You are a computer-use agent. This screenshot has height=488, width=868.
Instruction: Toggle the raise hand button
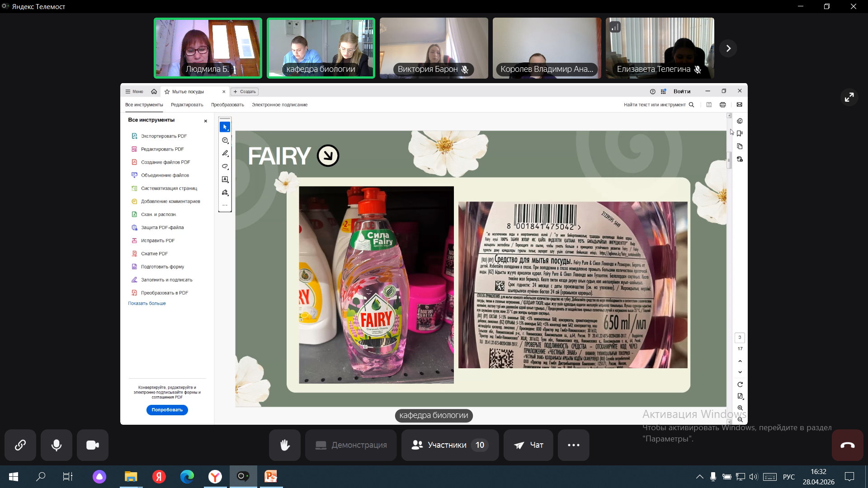pos(285,445)
